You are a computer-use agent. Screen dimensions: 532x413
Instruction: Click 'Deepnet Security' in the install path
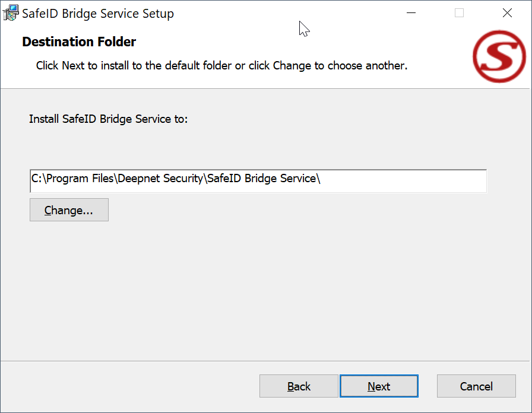(160, 179)
